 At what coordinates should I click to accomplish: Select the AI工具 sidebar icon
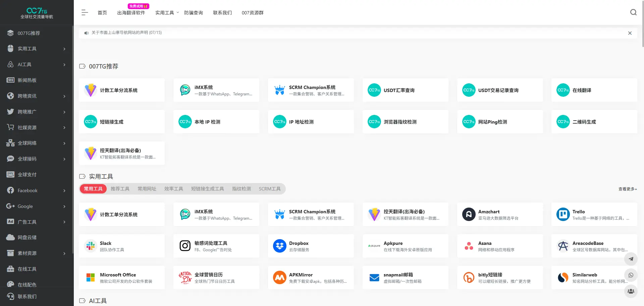(10, 64)
